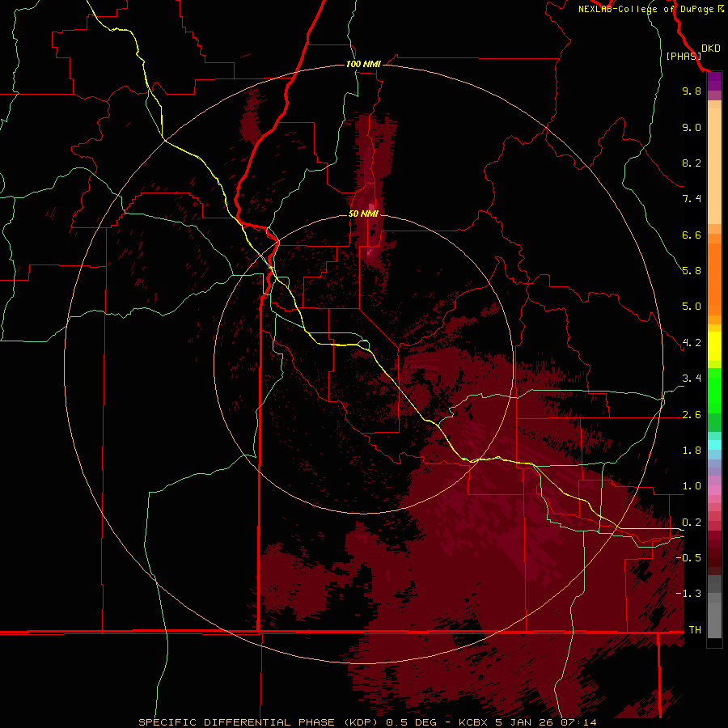Click the 6.6 legend value
The width and height of the screenshot is (728, 728).
click(692, 235)
